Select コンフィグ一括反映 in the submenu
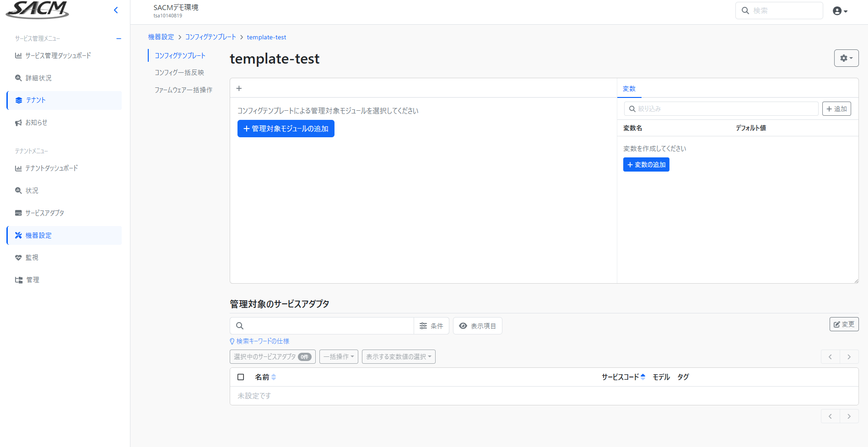 point(179,73)
